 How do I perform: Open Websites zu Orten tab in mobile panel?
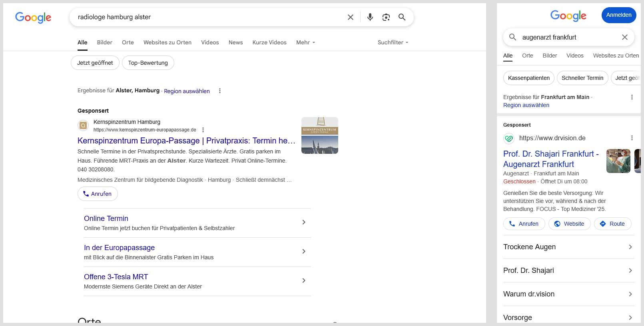616,56
